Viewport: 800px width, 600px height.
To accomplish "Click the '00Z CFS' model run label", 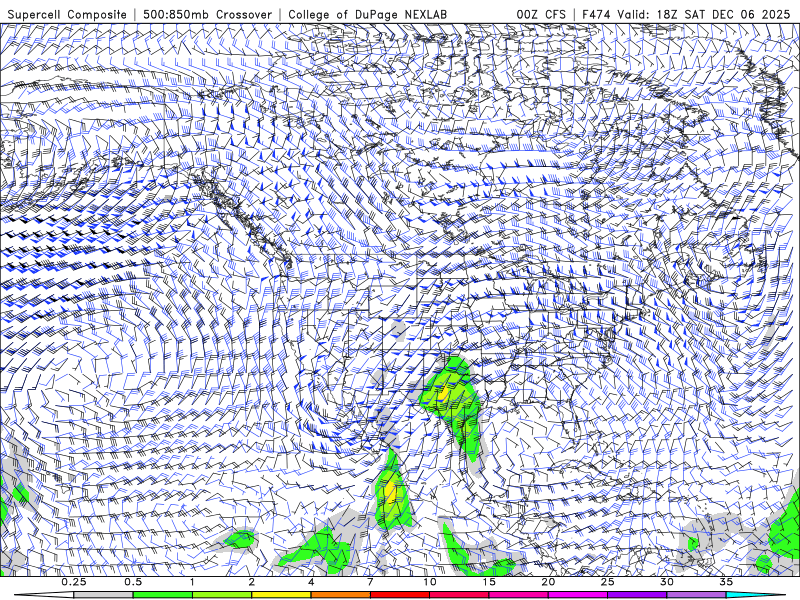I will click(541, 14).
